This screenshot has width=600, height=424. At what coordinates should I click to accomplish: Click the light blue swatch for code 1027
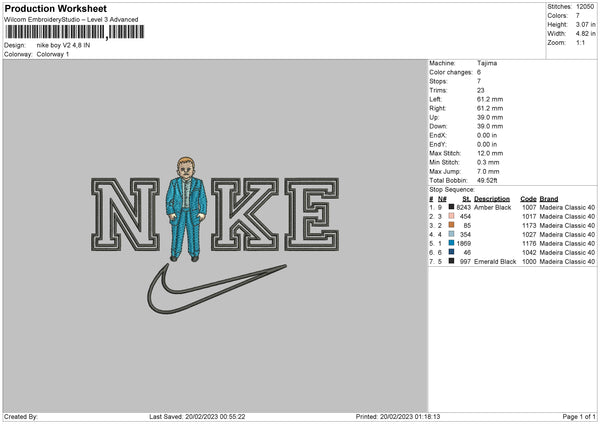tap(451, 234)
